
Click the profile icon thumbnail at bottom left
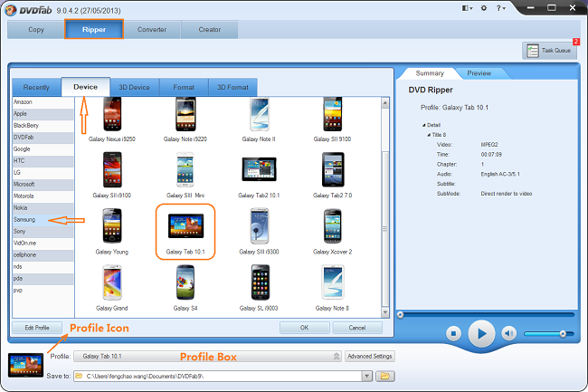tap(26, 365)
